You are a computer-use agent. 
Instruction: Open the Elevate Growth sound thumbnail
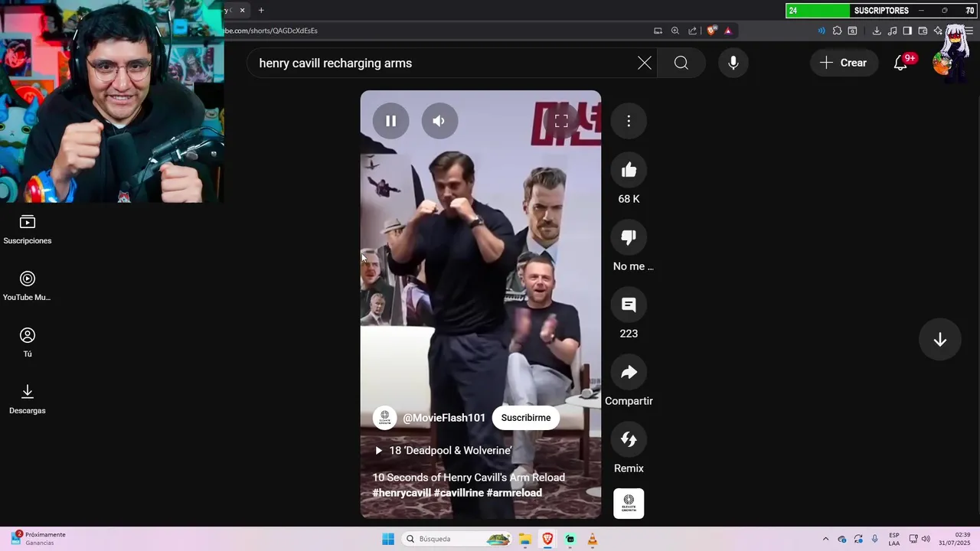click(629, 504)
